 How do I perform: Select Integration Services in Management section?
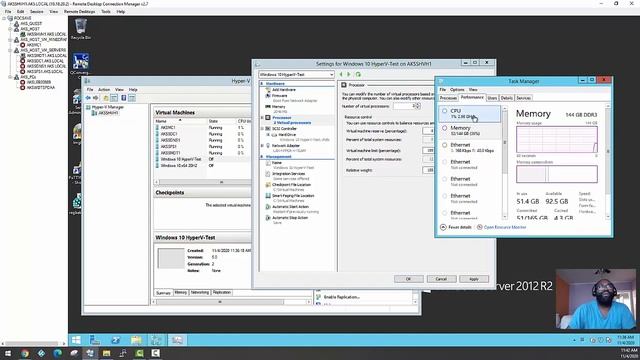[289, 173]
